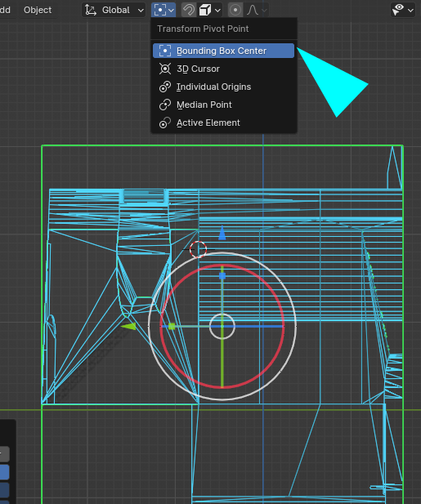Click the green Y-axis arrow handle

pos(128,327)
